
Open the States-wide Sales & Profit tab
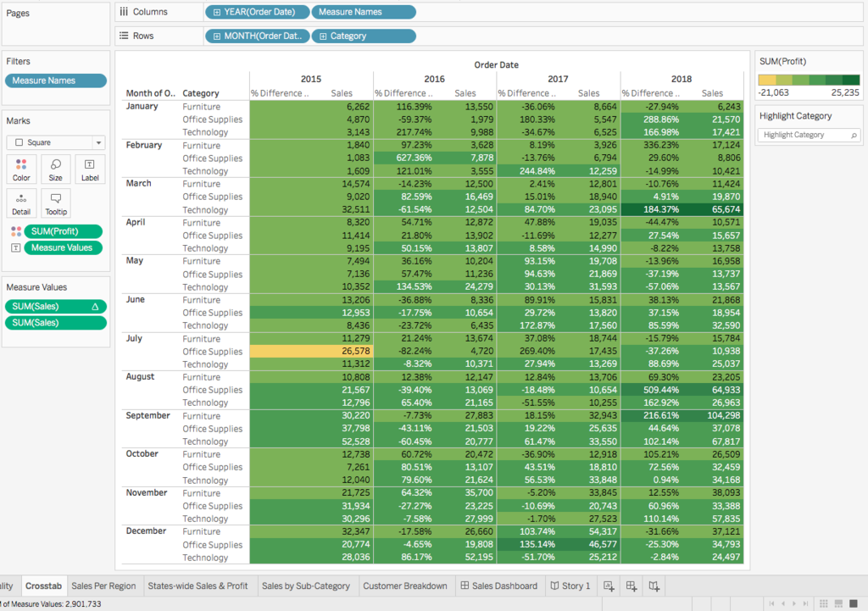198,586
